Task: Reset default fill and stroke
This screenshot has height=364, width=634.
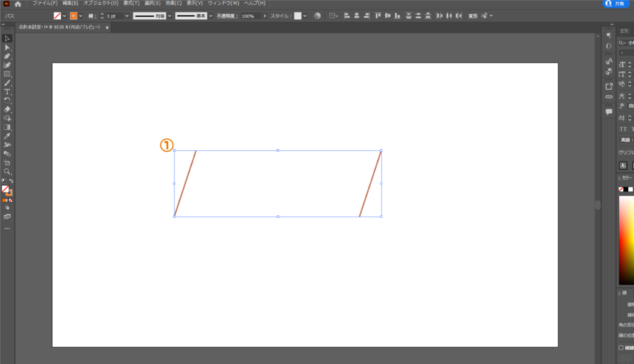Action: click(4, 181)
